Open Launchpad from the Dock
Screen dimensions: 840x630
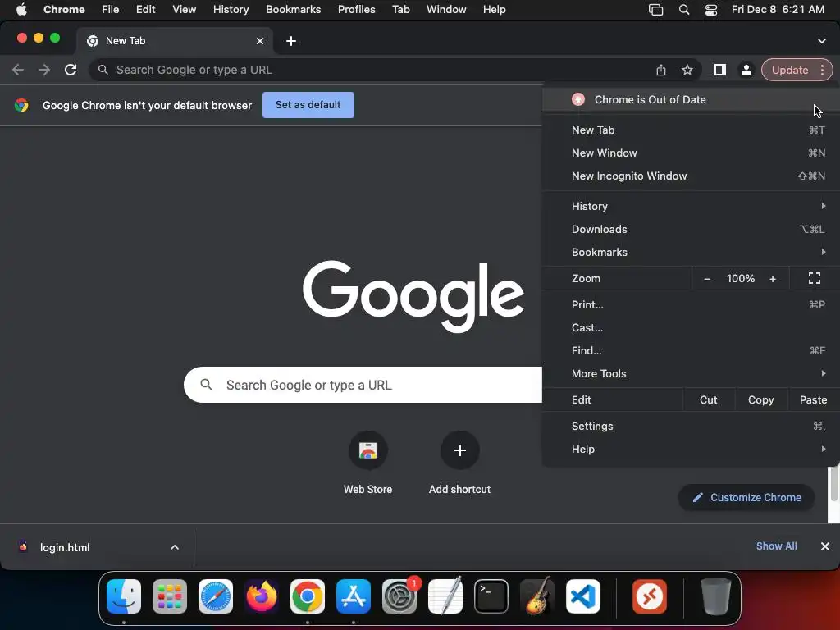[x=170, y=596]
